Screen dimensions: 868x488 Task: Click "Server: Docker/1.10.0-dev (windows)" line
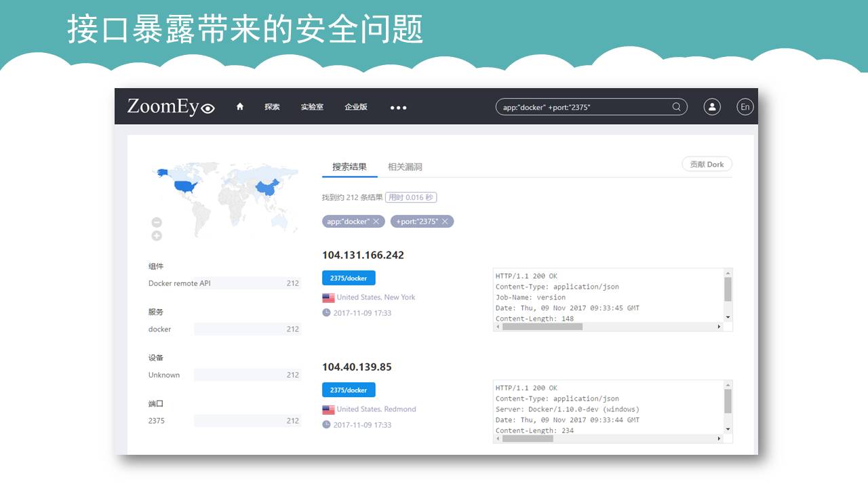pos(568,409)
